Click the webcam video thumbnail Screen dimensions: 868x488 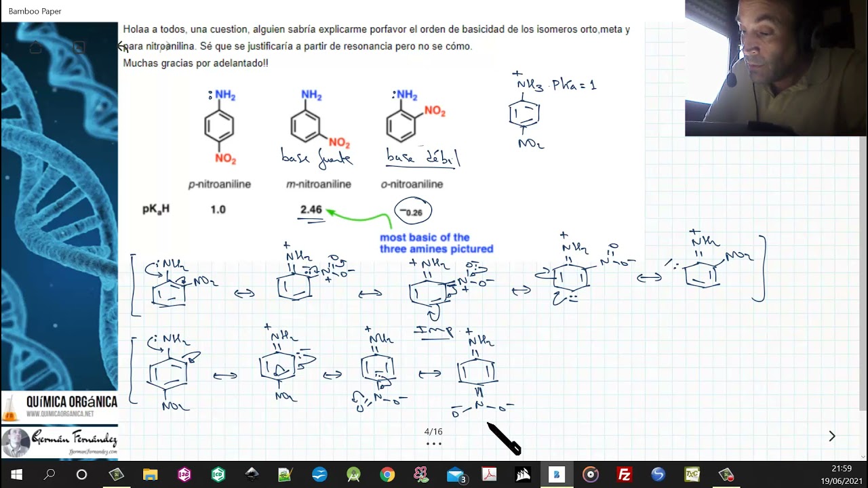click(x=776, y=68)
